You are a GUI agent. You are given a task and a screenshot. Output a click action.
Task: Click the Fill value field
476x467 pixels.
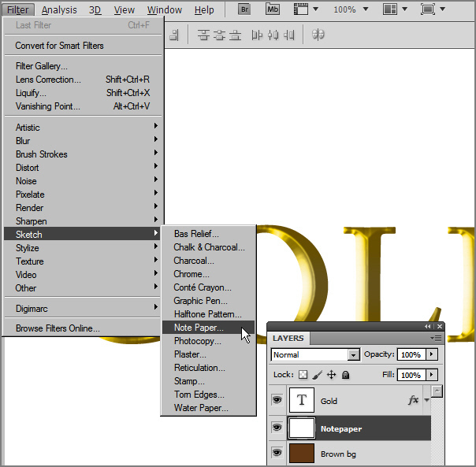point(411,375)
